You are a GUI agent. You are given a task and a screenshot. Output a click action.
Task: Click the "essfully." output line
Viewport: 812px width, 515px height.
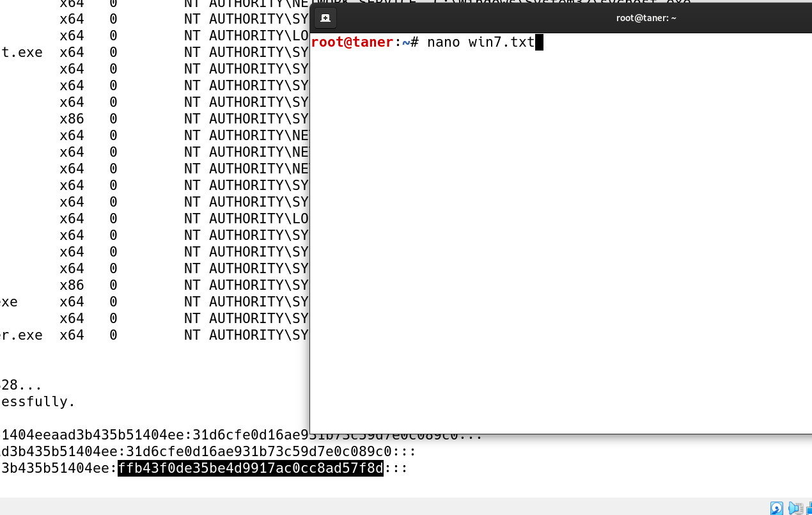[38, 402]
